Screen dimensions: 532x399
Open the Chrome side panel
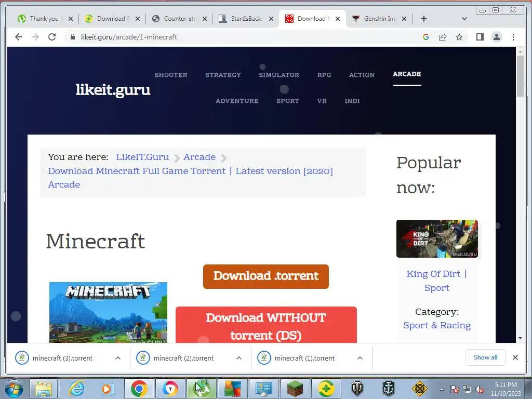tap(480, 37)
